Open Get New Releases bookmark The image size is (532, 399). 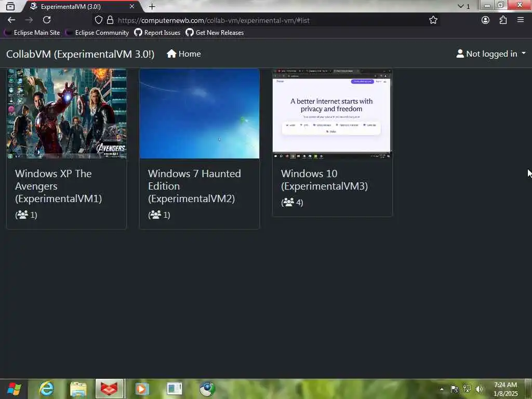click(215, 33)
